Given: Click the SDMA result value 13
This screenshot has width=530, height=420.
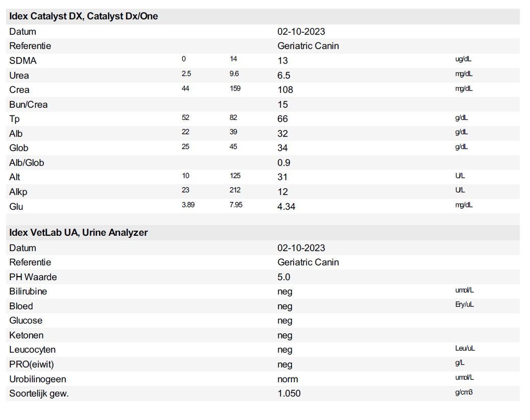Looking at the screenshot, I should point(282,61).
